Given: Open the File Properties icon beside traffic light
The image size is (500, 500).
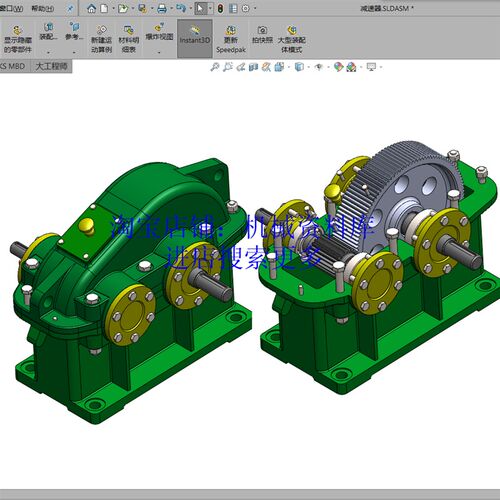Looking at the screenshot, I should 233,8.
